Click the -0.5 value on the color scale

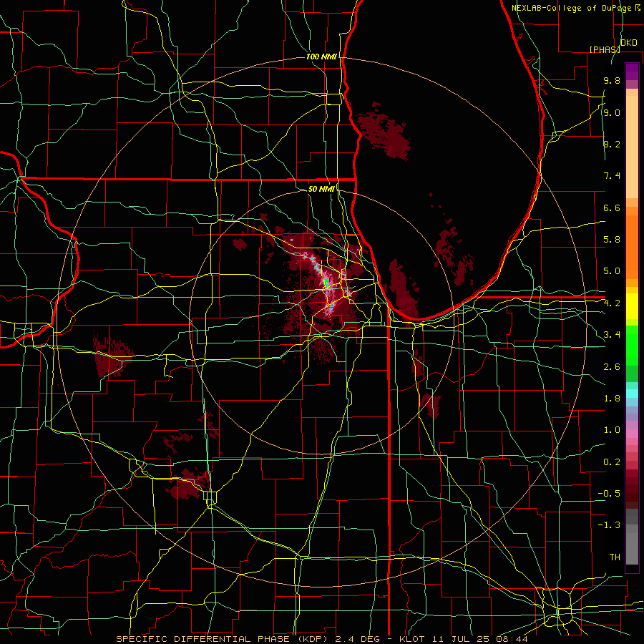click(609, 493)
